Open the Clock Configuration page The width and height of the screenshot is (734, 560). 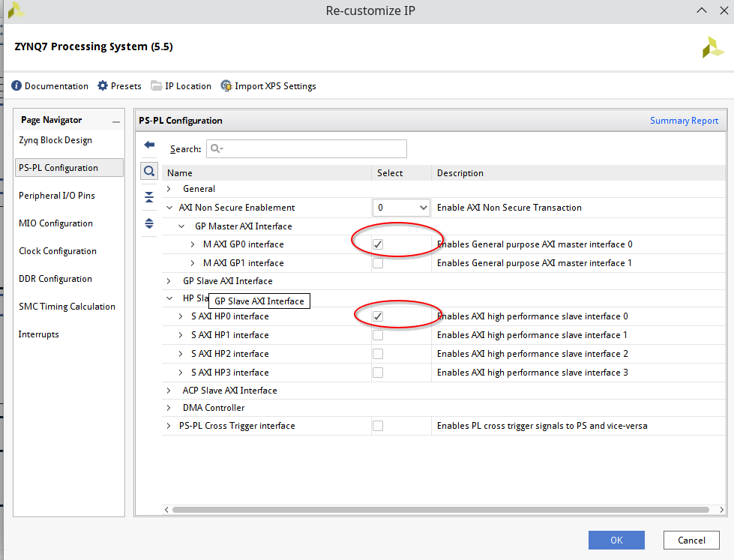click(x=58, y=251)
